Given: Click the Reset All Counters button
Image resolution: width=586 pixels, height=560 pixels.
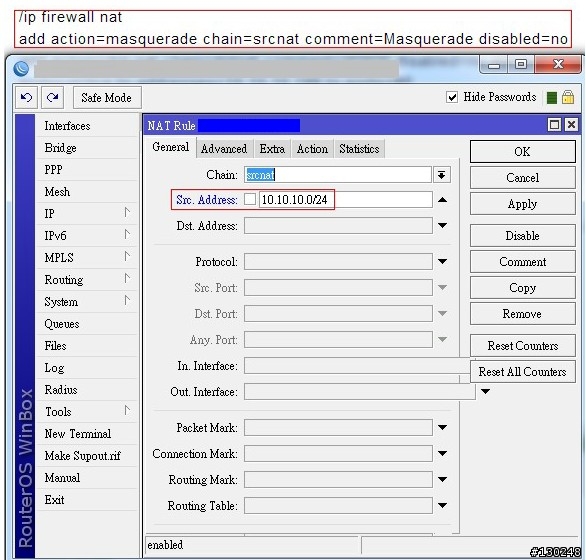Looking at the screenshot, I should (522, 372).
